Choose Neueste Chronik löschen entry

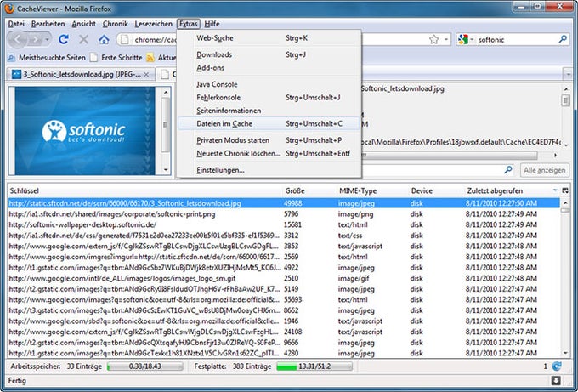(269, 153)
